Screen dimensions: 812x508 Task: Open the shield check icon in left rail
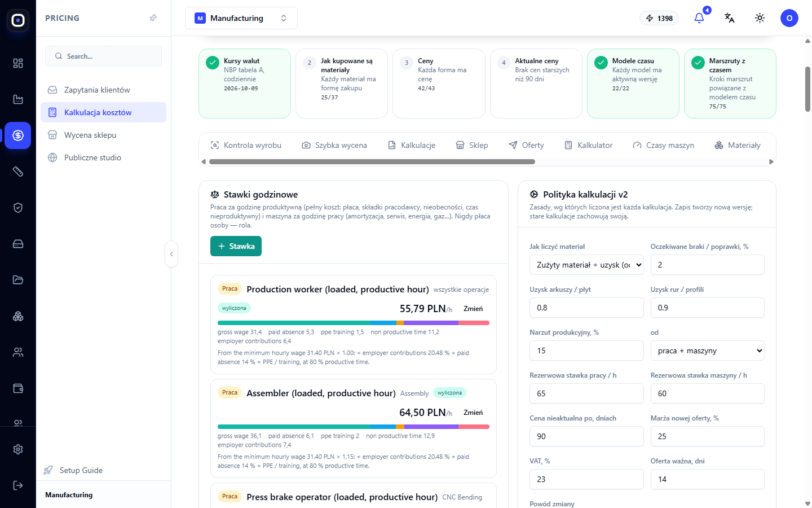click(18, 208)
